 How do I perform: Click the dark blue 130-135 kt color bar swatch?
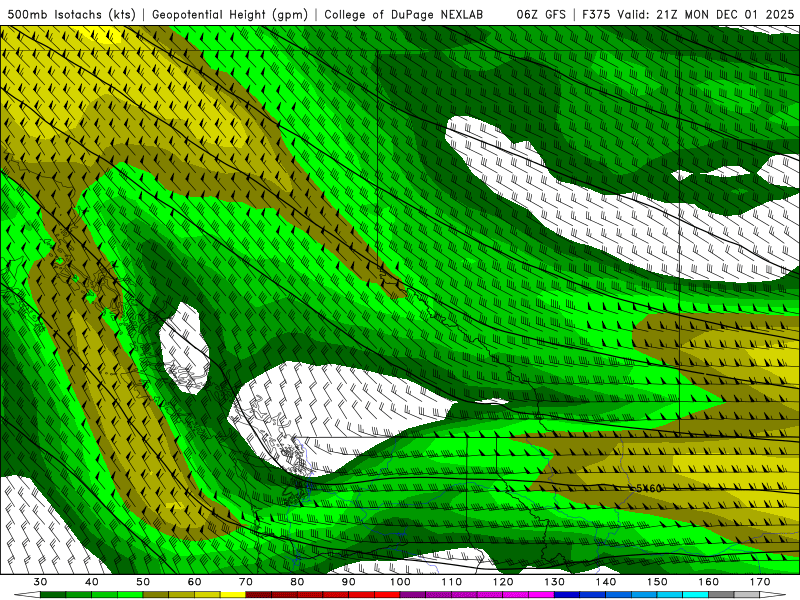coord(567,595)
